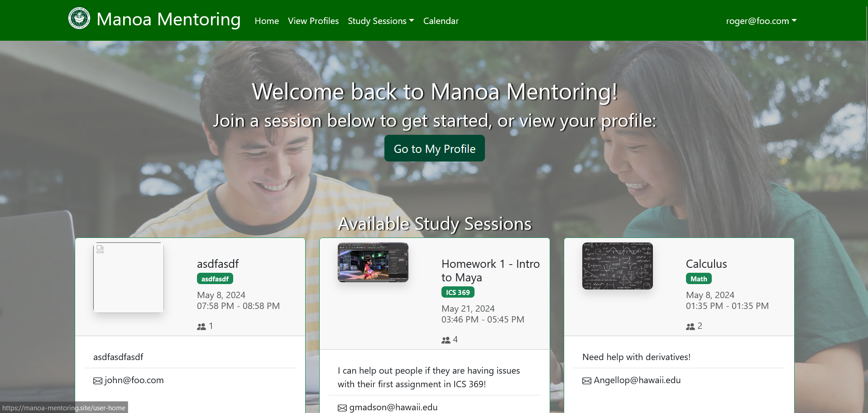Image resolution: width=868 pixels, height=413 pixels.
Task: Click the attendees icon on Calculus session
Action: click(x=691, y=327)
